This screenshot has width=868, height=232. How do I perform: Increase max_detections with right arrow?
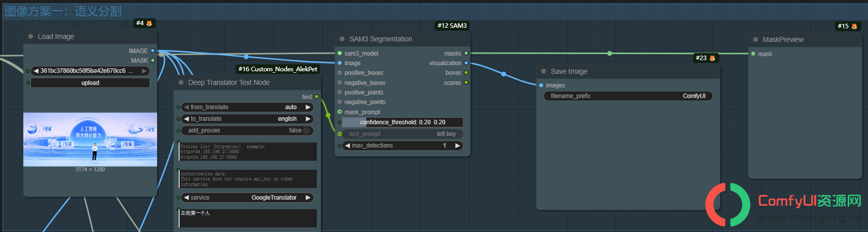[458, 146]
